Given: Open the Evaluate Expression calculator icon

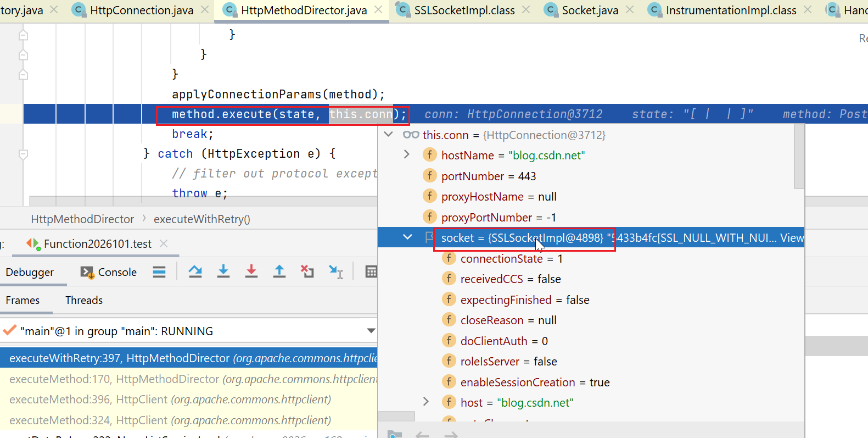Looking at the screenshot, I should [x=371, y=271].
